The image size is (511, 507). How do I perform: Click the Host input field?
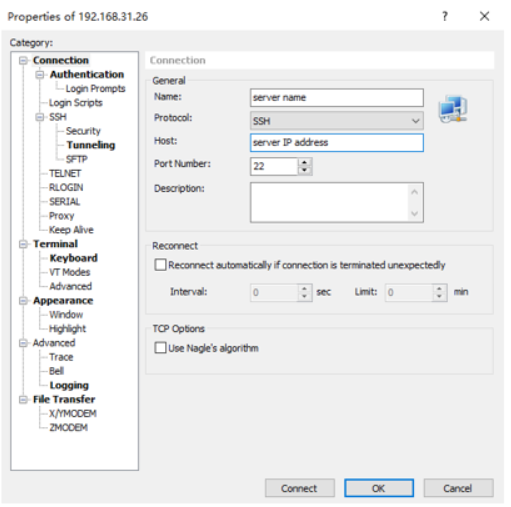[x=337, y=143]
